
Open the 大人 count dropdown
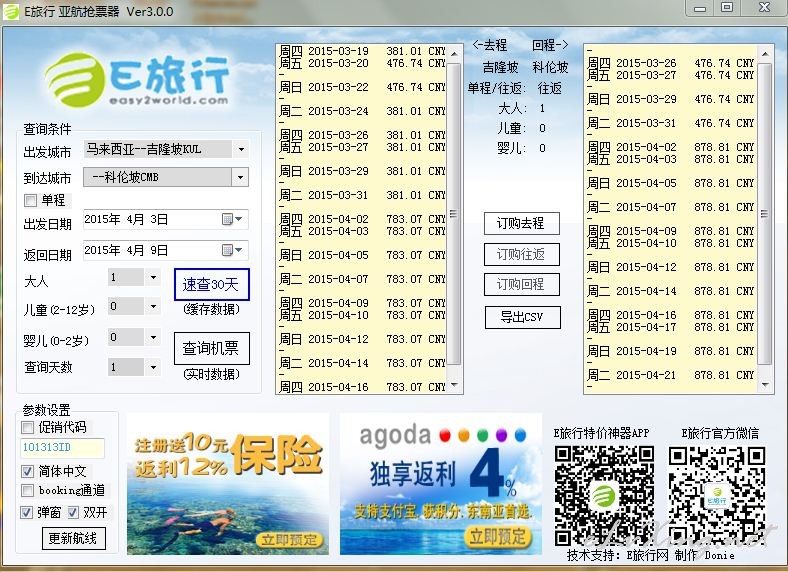(153, 277)
